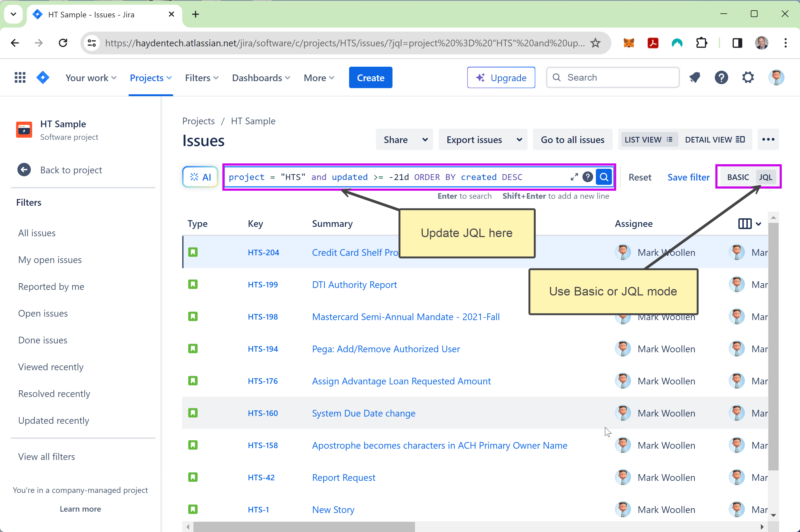Open the Jira app switcher grid icon
The image size is (800, 532).
20,78
